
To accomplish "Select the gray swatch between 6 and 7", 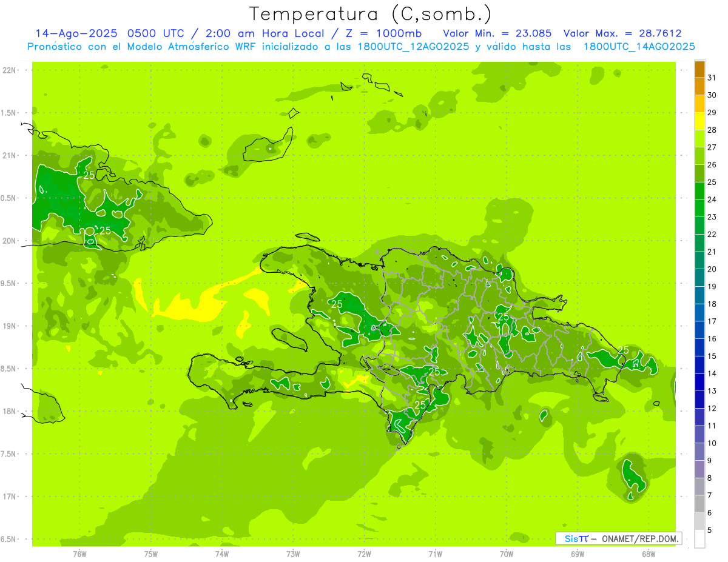I will 699,504.
